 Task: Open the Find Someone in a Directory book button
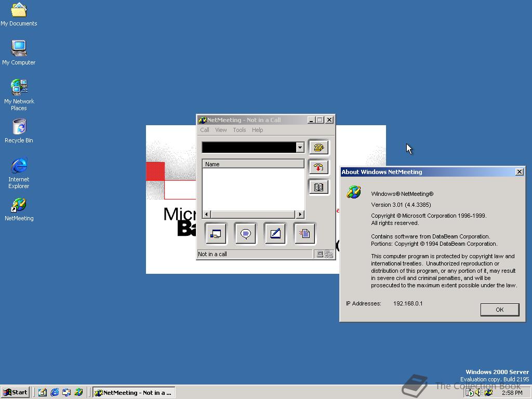pos(318,187)
